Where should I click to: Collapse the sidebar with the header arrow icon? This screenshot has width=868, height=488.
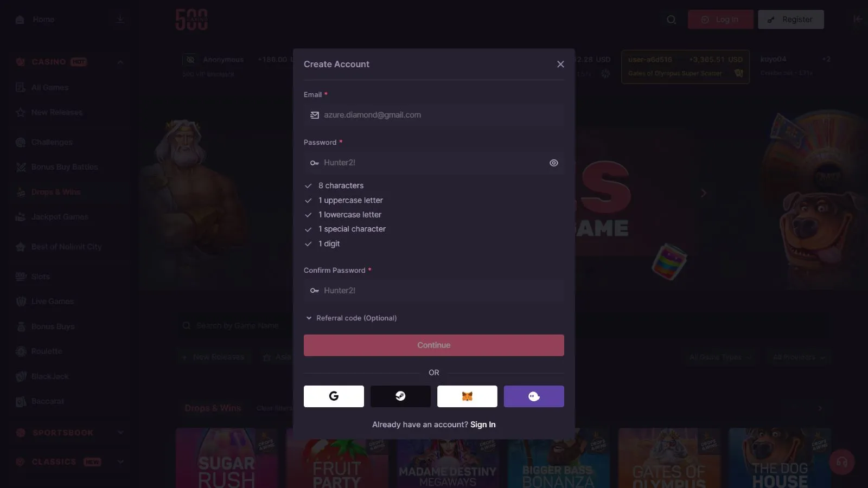pyautogui.click(x=857, y=20)
